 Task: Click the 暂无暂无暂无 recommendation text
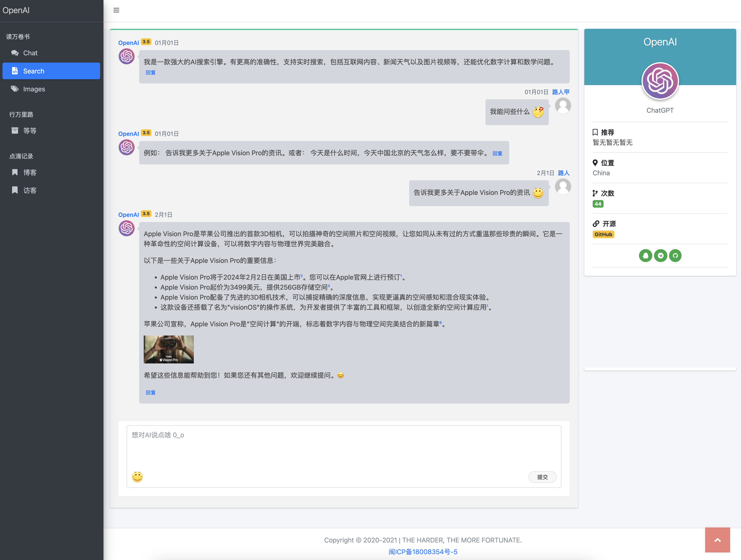pyautogui.click(x=612, y=143)
